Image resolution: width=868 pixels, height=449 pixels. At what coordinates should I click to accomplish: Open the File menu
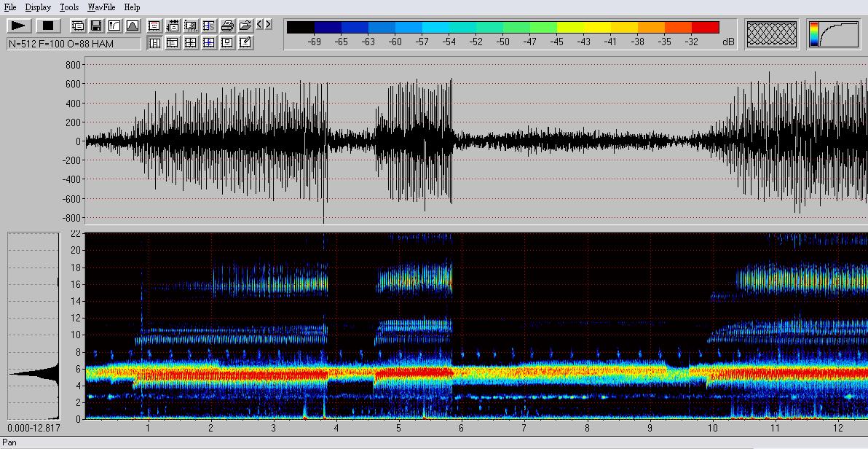(10, 7)
